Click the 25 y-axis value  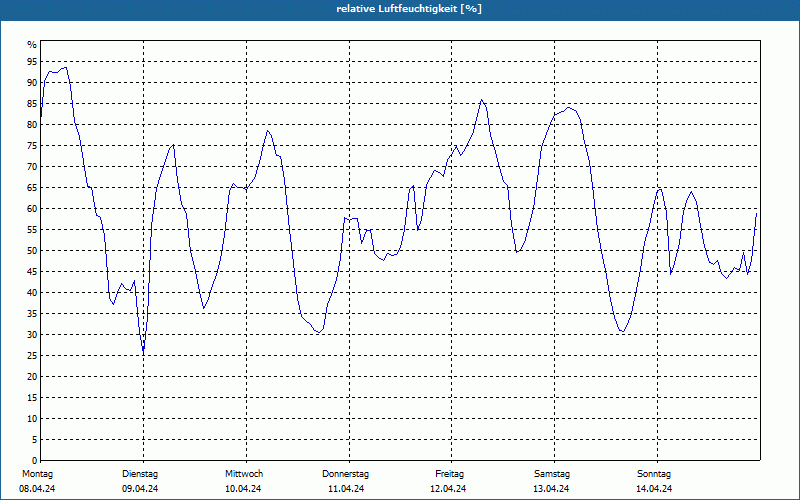pos(32,356)
